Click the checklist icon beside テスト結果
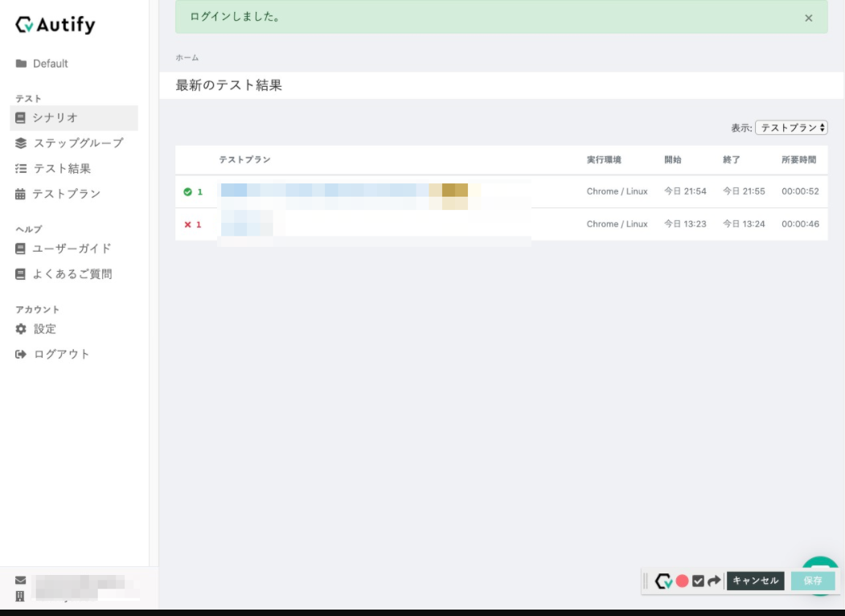845x616 pixels. coord(20,169)
